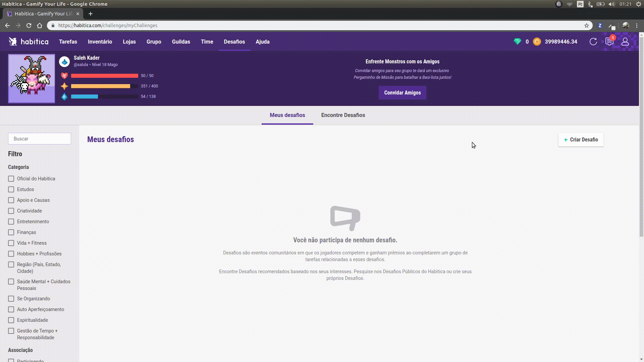Open the Bluetooth indicator
644x362 pixels.
[x=590, y=4]
